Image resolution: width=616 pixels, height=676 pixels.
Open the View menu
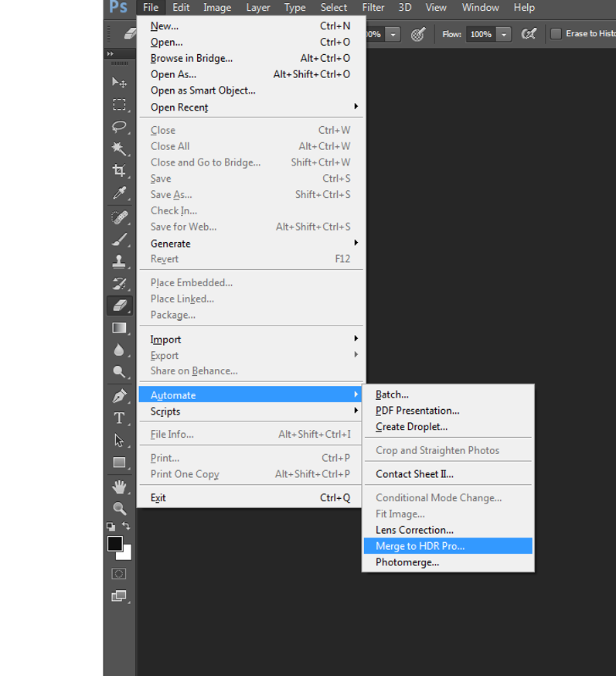coord(436,7)
